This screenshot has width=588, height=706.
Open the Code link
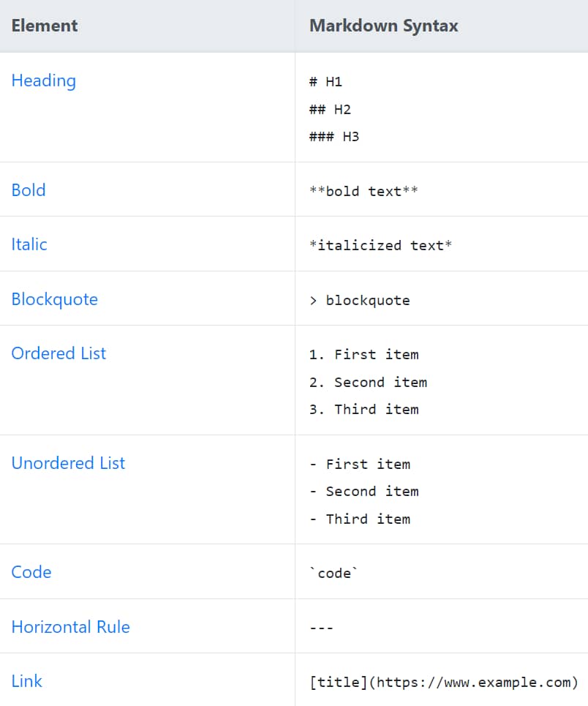pos(31,572)
